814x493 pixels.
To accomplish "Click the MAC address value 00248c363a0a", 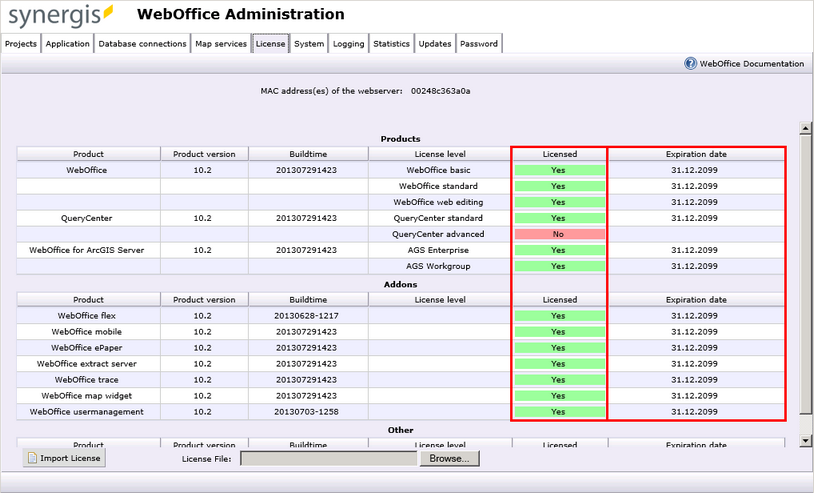I will point(441,91).
